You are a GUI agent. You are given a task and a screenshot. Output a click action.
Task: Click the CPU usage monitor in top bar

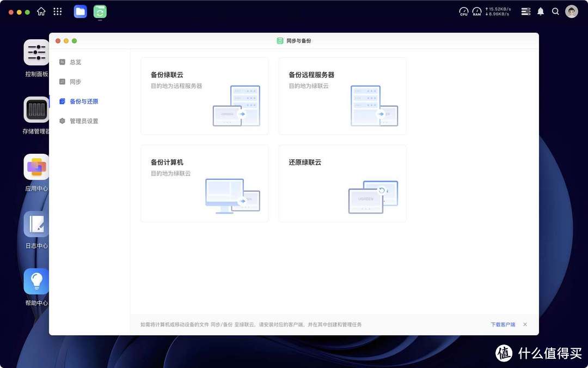pos(463,11)
